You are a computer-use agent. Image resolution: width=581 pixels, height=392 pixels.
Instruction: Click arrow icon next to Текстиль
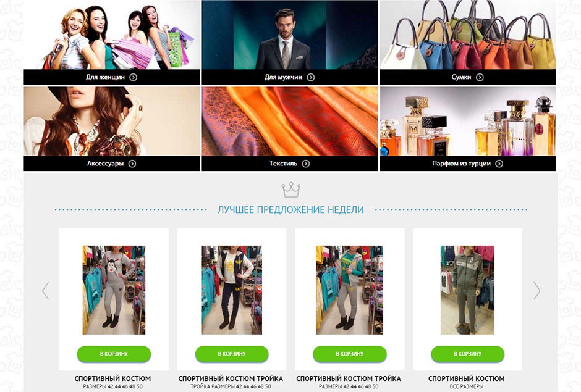[x=305, y=164]
